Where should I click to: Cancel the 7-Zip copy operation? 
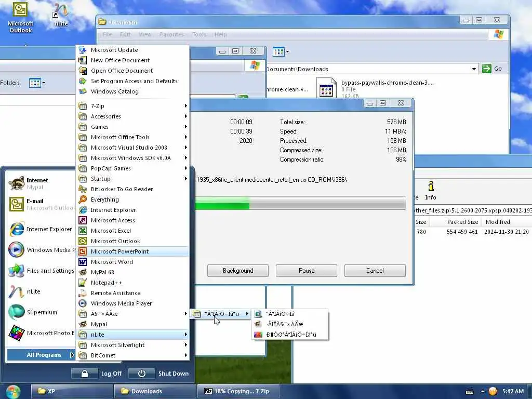point(375,271)
